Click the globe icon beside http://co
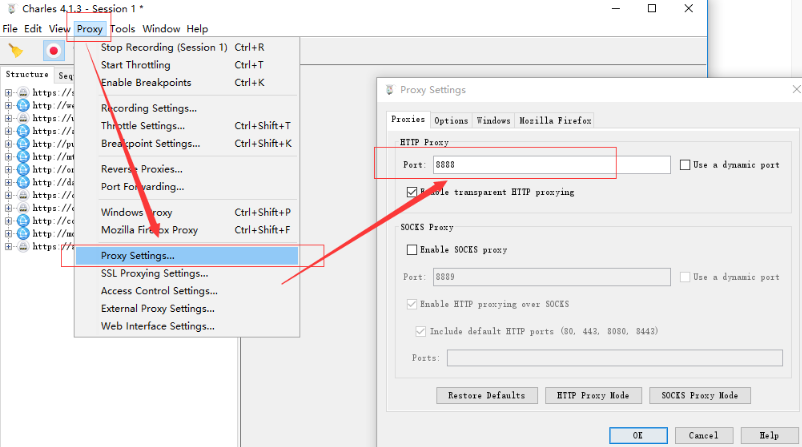The image size is (802, 447). pos(23,220)
